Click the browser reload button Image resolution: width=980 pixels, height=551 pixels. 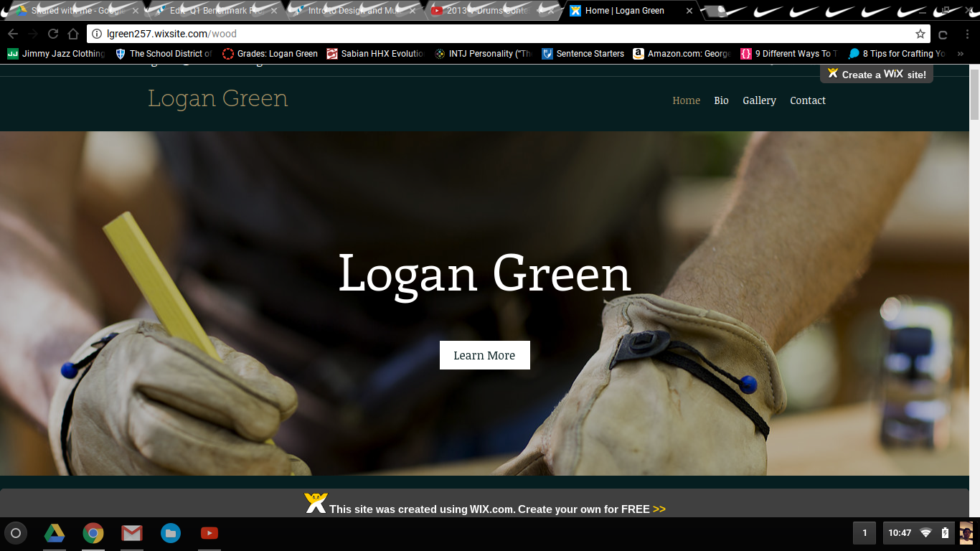(x=53, y=34)
